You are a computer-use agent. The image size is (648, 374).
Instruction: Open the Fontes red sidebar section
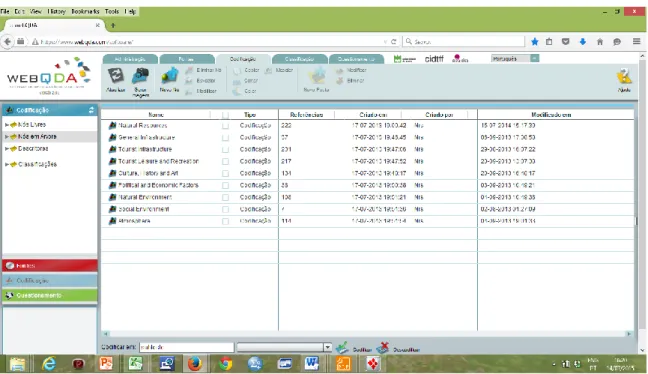coord(50,265)
